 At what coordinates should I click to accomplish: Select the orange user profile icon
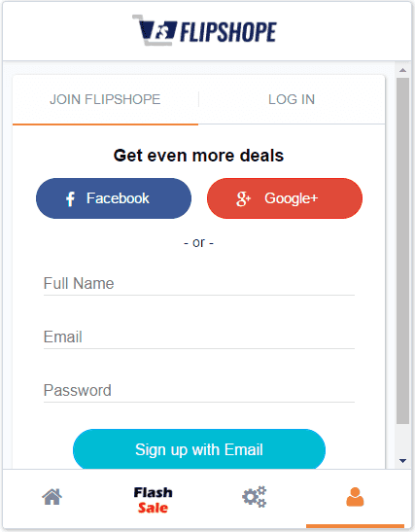coord(355,497)
